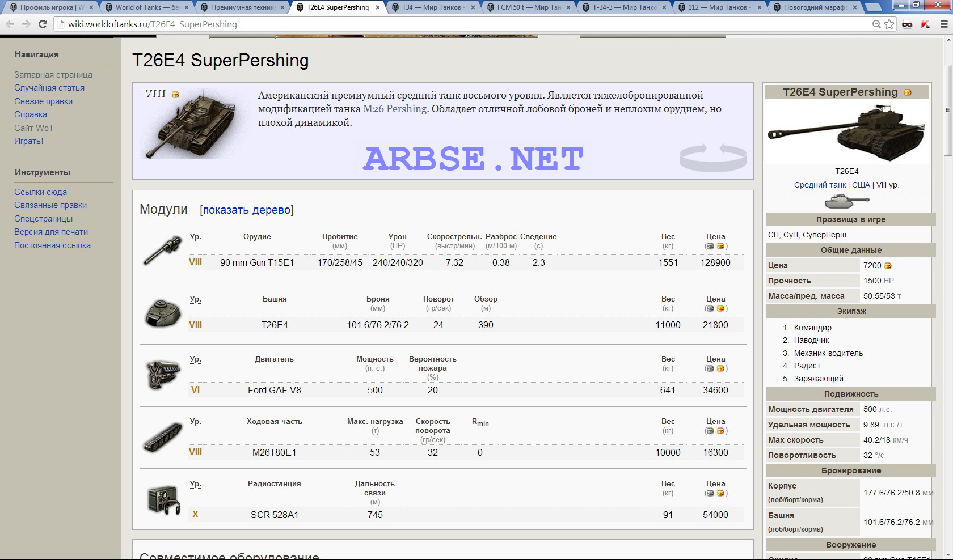Switch to the Профиль игрока tab

(x=52, y=7)
